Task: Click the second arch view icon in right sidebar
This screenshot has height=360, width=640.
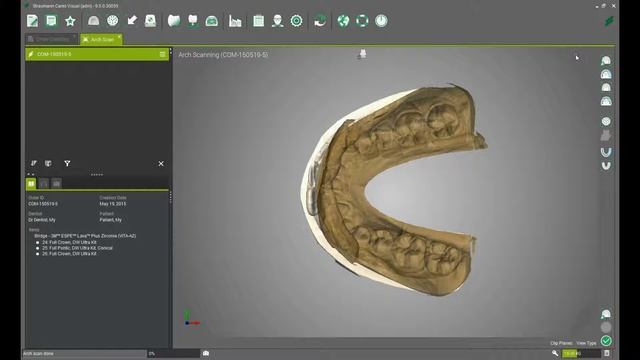Action: pyautogui.click(x=606, y=74)
